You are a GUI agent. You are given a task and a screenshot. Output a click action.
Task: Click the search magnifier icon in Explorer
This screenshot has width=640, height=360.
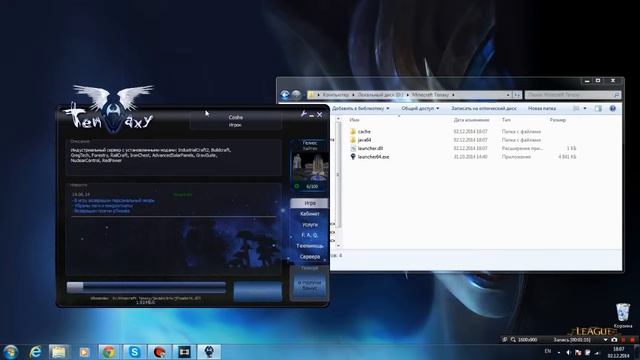pyautogui.click(x=616, y=95)
